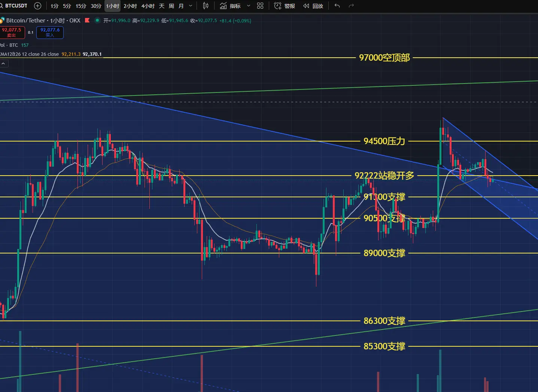Select the Vol · BTC legend entry
This screenshot has height=392, width=538.
[9, 45]
